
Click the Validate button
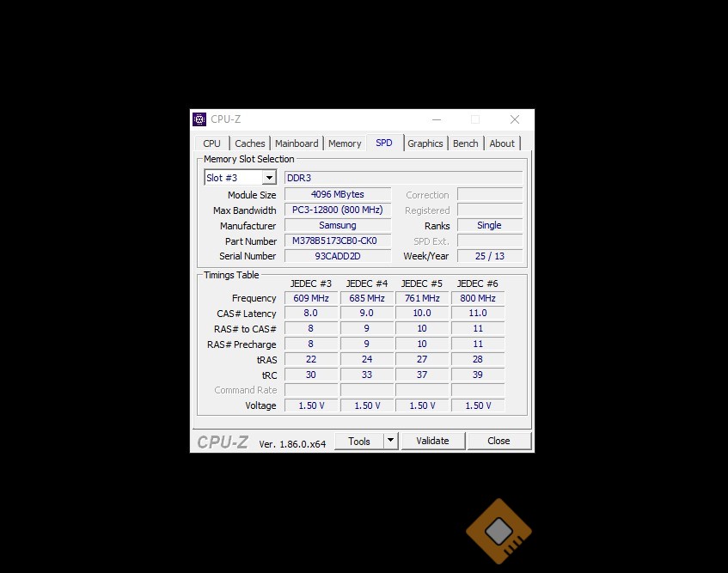(x=432, y=441)
